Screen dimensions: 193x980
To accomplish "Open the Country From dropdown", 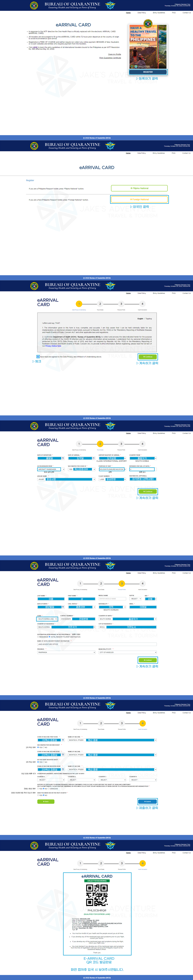I will click(143, 458).
